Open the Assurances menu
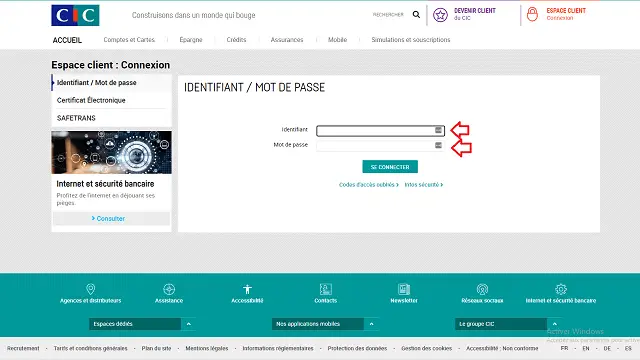The width and height of the screenshot is (640, 360). (287, 40)
